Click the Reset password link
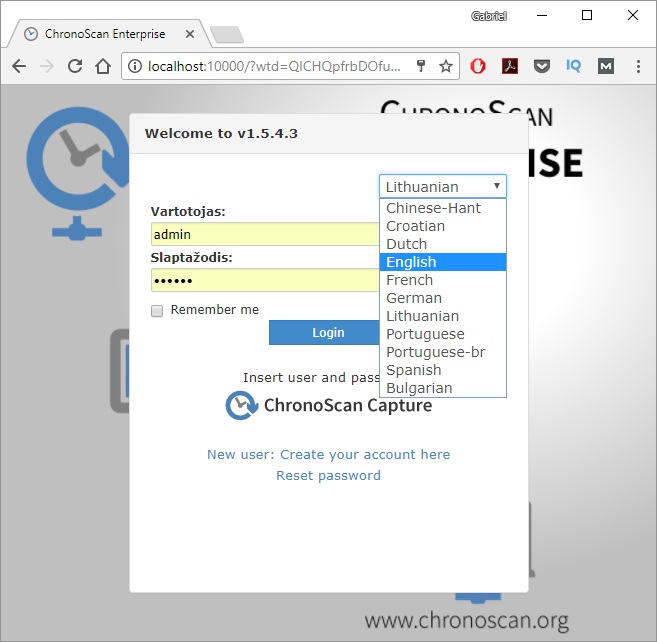The height and width of the screenshot is (642, 657). (328, 476)
